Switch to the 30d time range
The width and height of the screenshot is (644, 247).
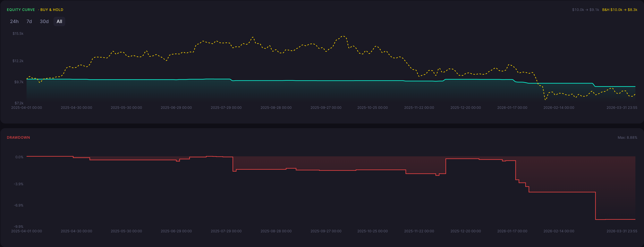tap(44, 21)
